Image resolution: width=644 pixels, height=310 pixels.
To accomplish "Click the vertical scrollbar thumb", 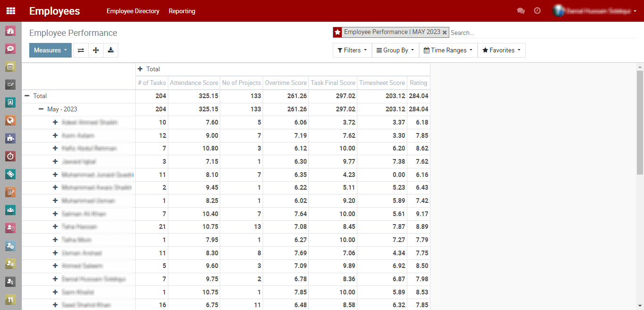I will click(640, 123).
